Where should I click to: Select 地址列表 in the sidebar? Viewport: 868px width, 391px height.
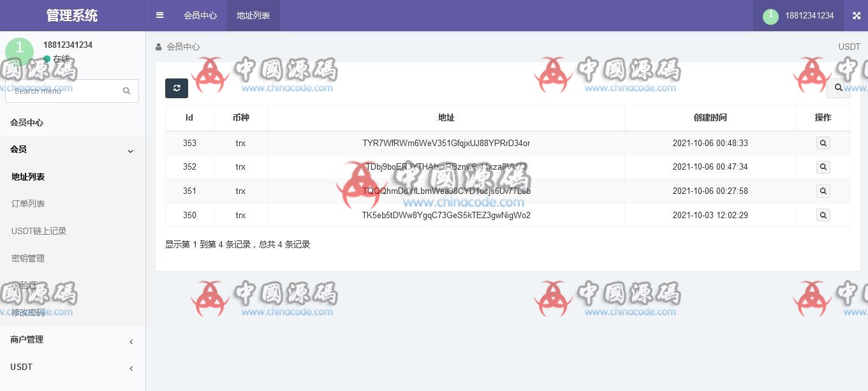coord(28,177)
